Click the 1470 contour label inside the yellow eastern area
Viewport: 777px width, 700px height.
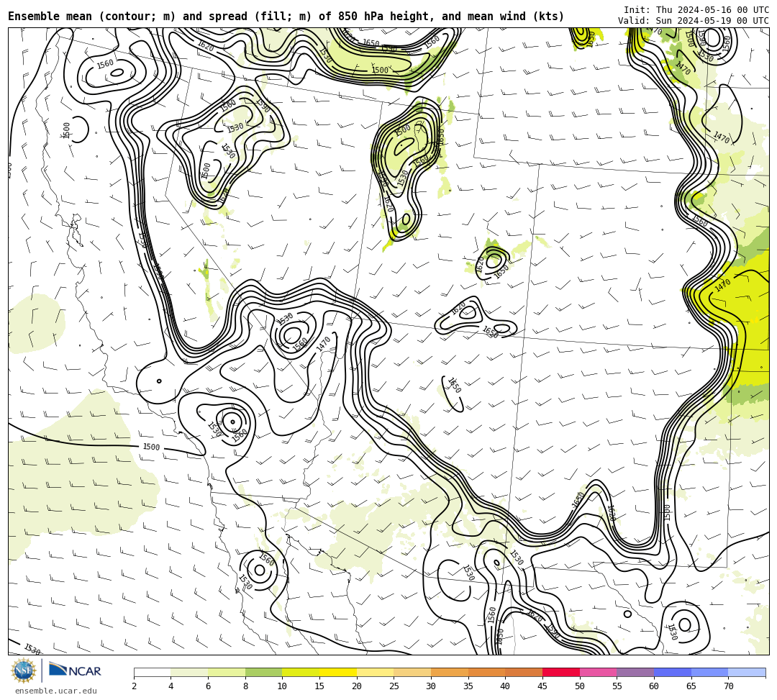pos(722,286)
